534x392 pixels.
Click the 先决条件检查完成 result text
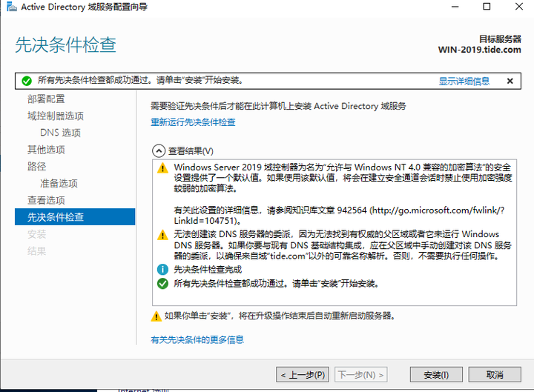coord(208,270)
